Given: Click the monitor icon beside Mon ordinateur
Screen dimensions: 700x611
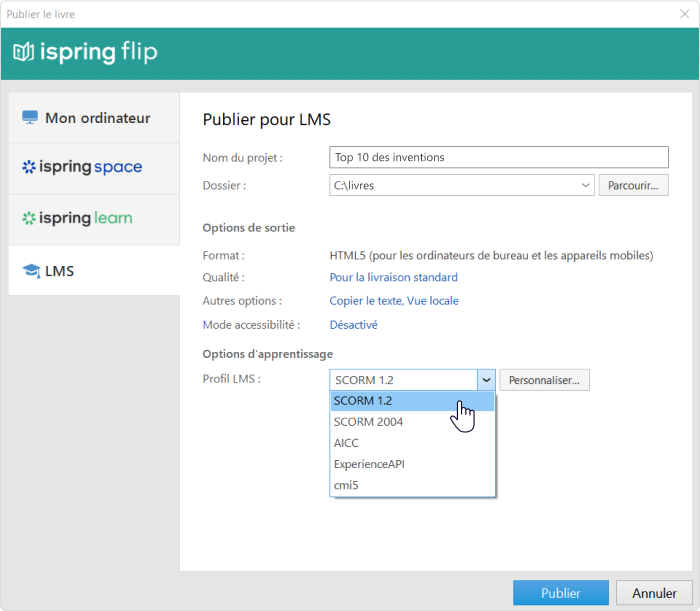Looking at the screenshot, I should (30, 117).
